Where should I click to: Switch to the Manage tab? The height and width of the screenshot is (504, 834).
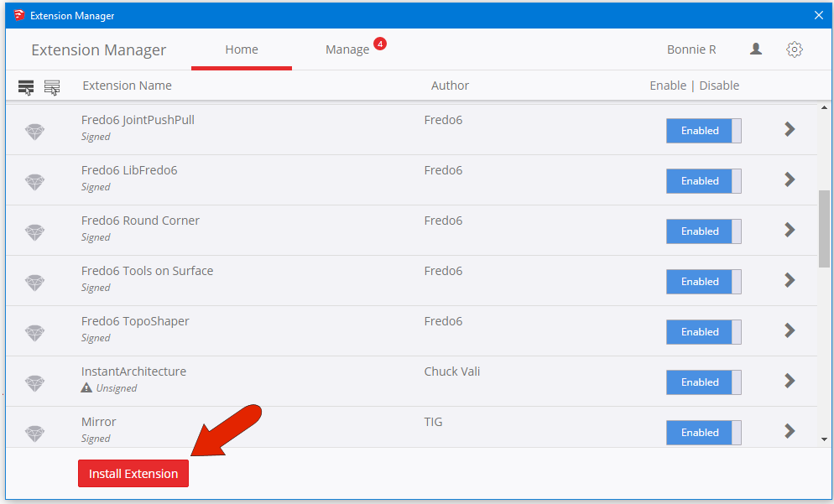point(347,49)
